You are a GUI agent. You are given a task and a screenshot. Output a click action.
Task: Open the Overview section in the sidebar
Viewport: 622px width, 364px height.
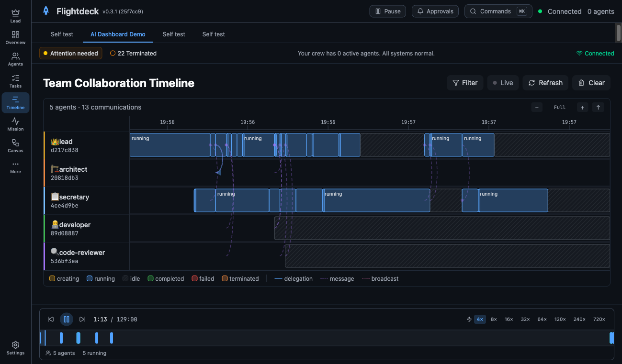[15, 38]
